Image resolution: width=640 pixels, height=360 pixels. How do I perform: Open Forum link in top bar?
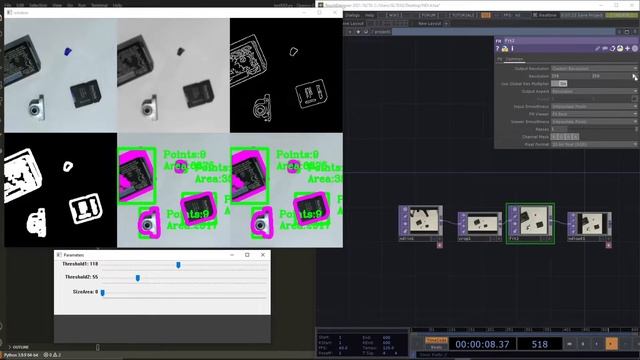429,15
